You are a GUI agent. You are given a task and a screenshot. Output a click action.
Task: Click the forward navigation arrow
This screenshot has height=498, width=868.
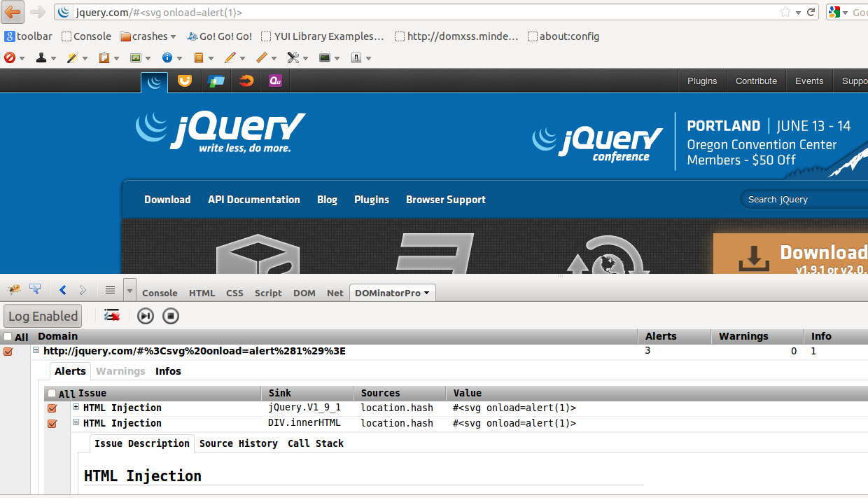[38, 12]
